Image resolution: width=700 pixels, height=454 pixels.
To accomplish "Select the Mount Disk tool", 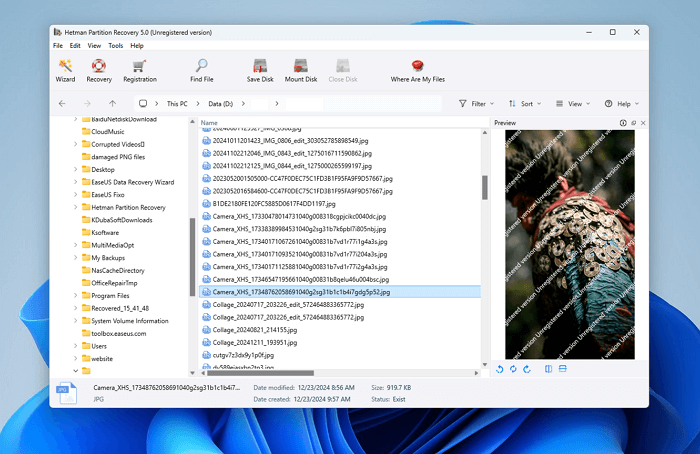I will pos(301,69).
